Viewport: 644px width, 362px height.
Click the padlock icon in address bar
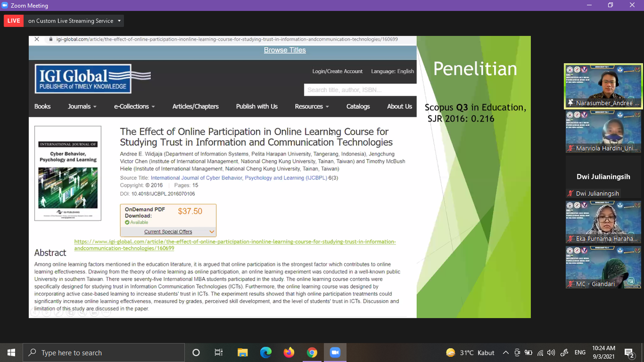(x=50, y=39)
